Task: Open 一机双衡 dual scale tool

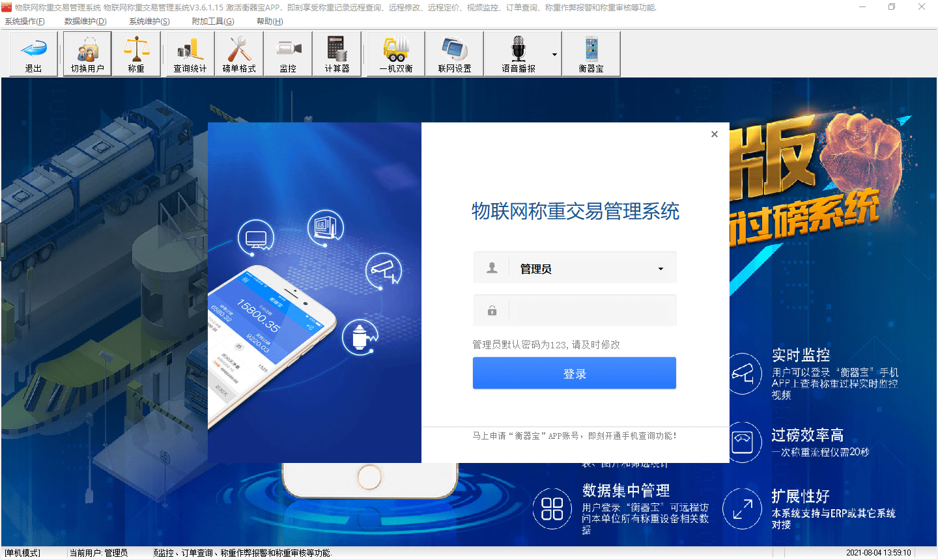Action: 396,54
